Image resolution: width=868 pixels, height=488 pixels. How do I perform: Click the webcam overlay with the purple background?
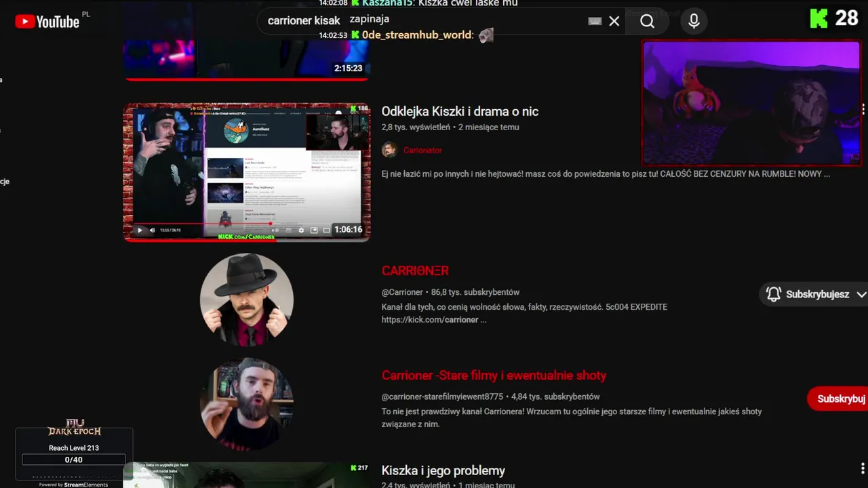click(x=751, y=102)
